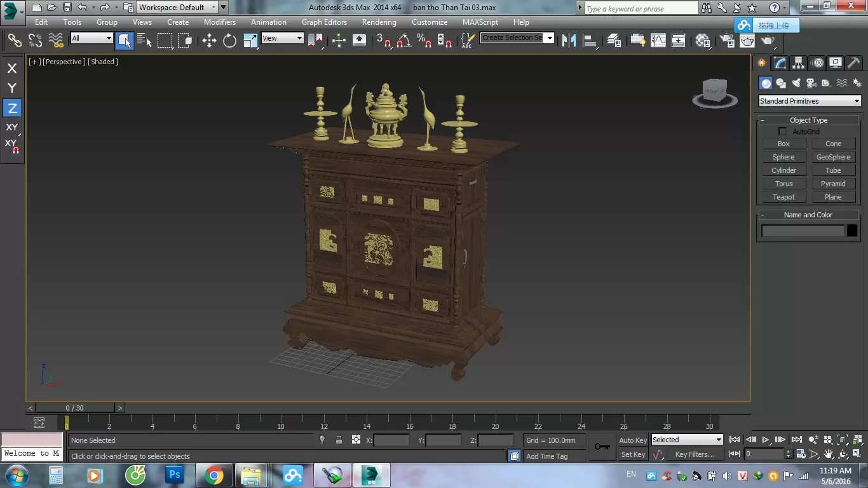Open the Rendering menu

coord(379,22)
